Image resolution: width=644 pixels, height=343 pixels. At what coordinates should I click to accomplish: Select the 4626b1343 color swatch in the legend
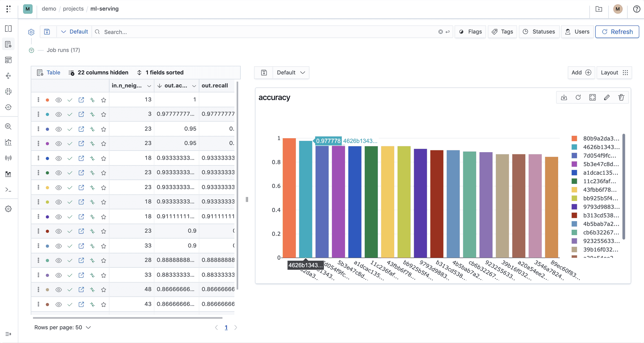click(575, 147)
